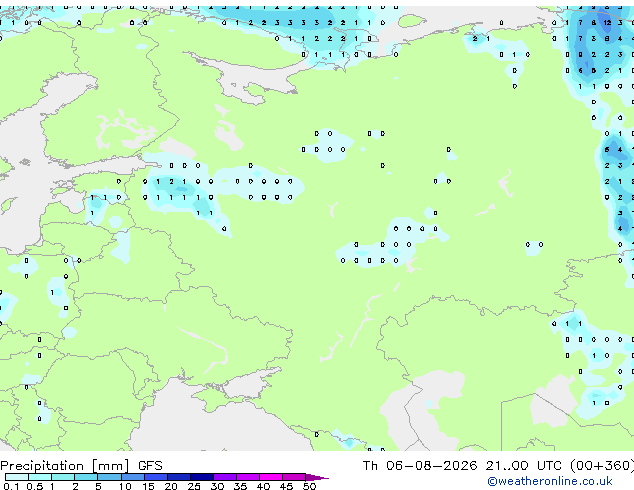Pick the 40–45 mm magenta legend swatch

click(x=271, y=477)
